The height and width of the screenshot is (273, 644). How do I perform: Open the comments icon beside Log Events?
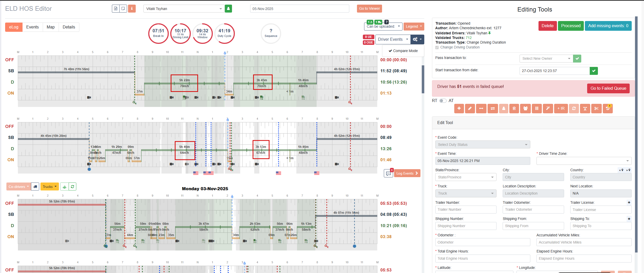point(388,174)
